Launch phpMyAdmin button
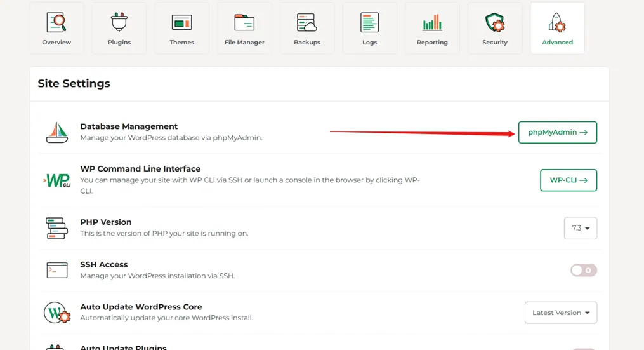The width and height of the screenshot is (644, 350). (558, 132)
